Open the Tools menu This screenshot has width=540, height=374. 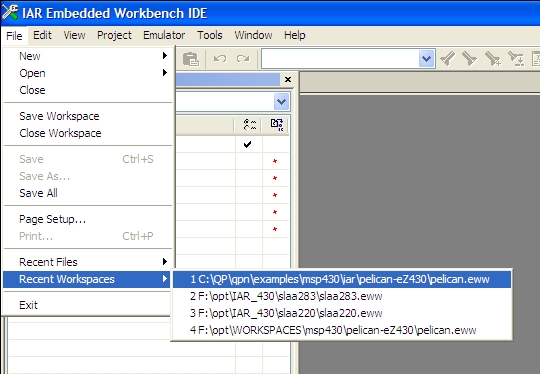[x=209, y=35]
